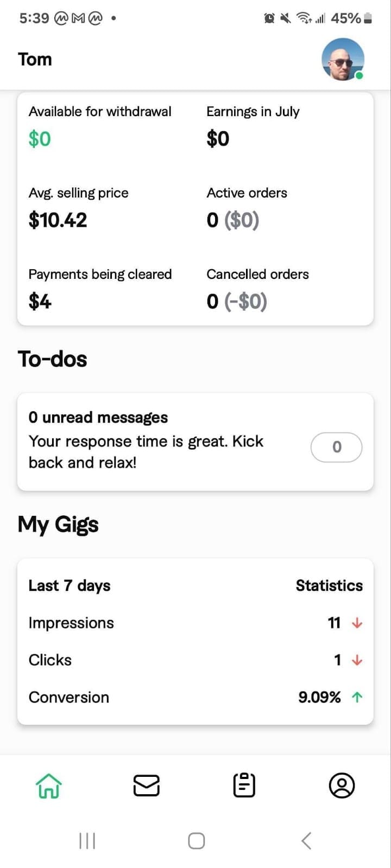Tap Tom's profile avatar photo
Screen dimensions: 391x868
pyautogui.click(x=343, y=59)
